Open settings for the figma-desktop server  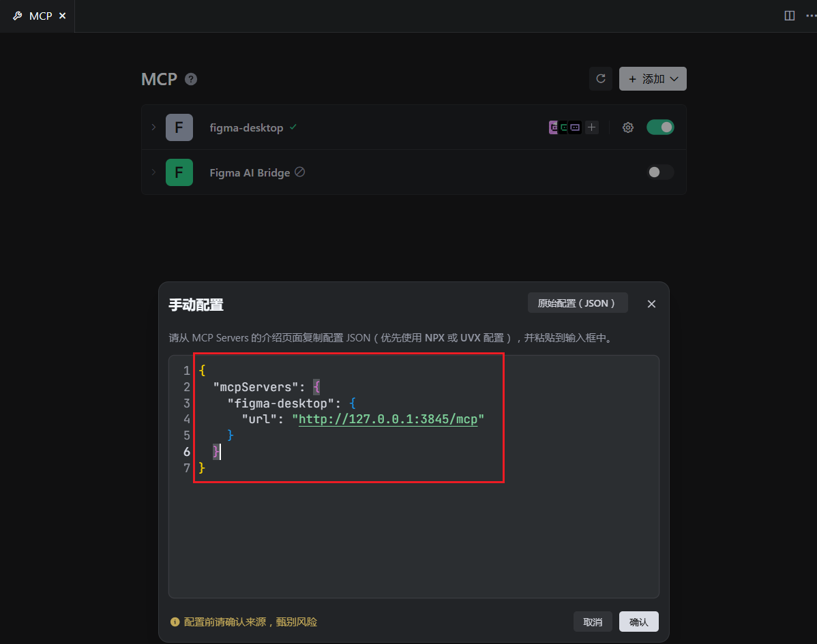tap(627, 127)
